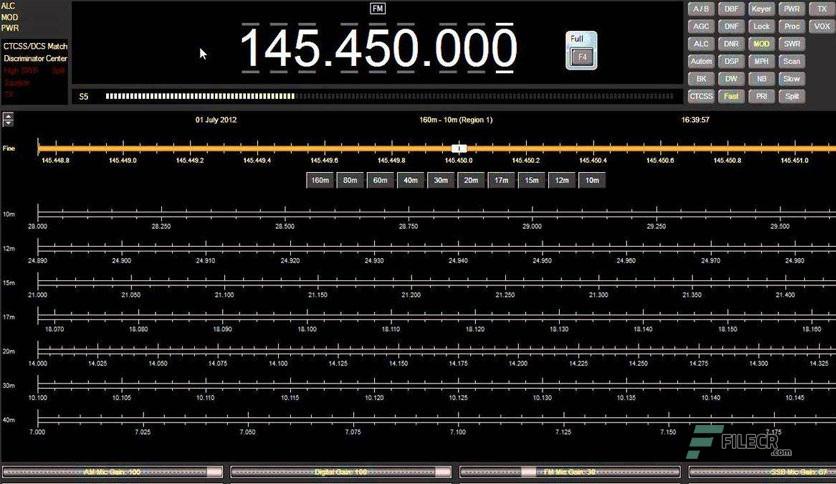The image size is (836, 484).
Task: Select the Slow tuning button
Action: (792, 79)
